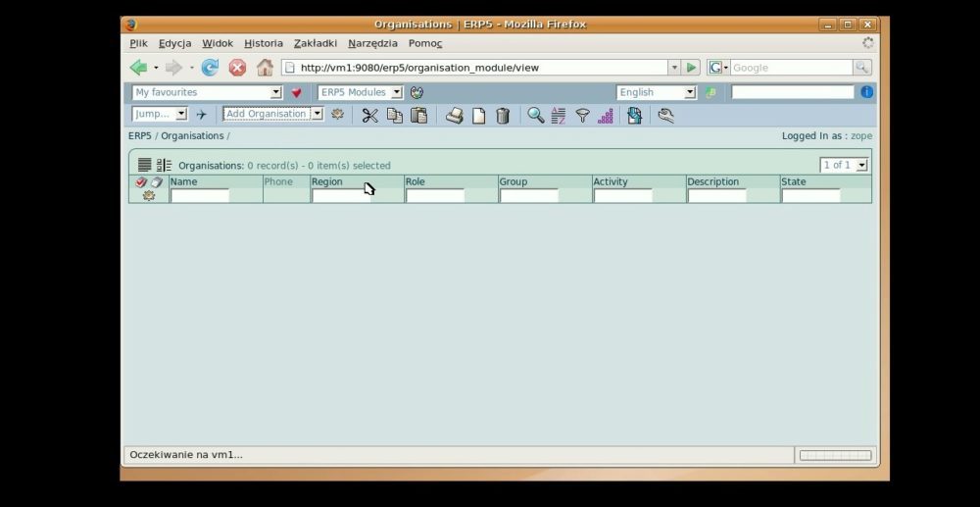Viewport: 980px width, 507px height.
Task: Click the Paste clipboard icon
Action: 418,116
